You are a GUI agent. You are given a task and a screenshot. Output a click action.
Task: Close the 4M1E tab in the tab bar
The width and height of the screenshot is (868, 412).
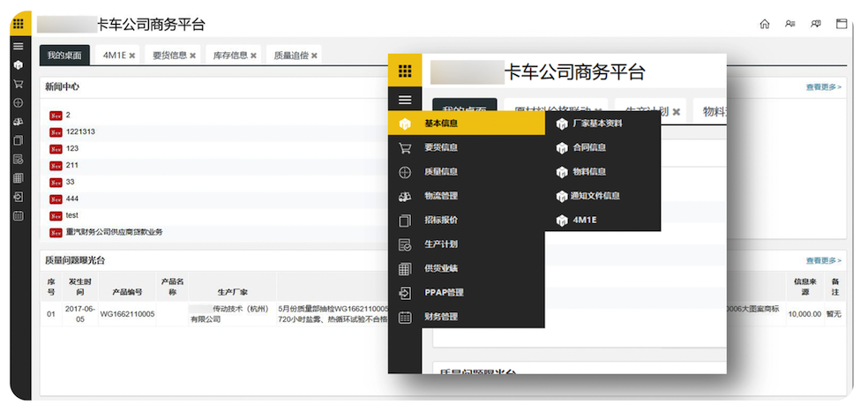pyautogui.click(x=132, y=56)
